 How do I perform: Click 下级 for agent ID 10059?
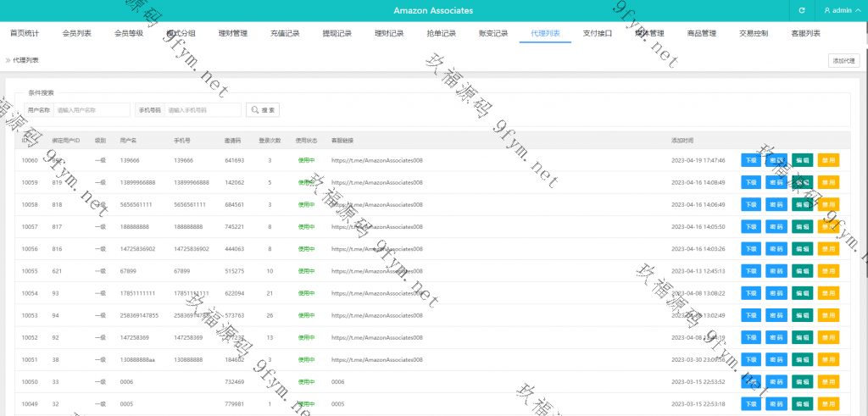coord(751,182)
